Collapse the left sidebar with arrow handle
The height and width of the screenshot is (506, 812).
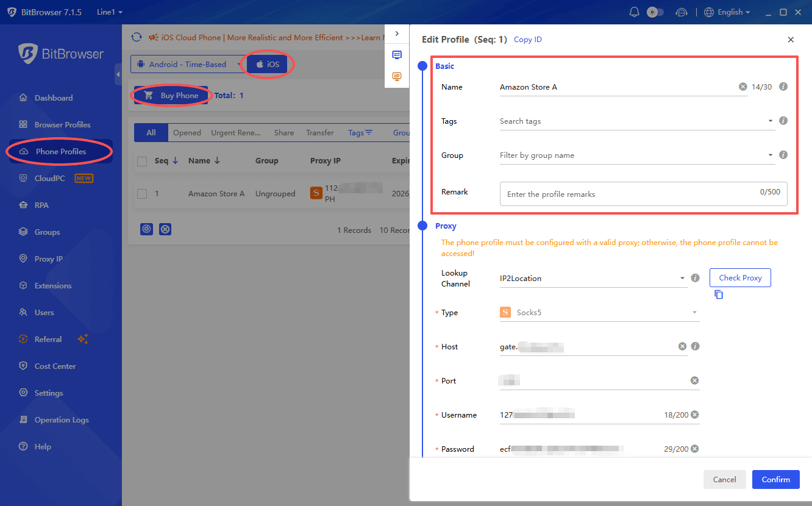pos(118,74)
